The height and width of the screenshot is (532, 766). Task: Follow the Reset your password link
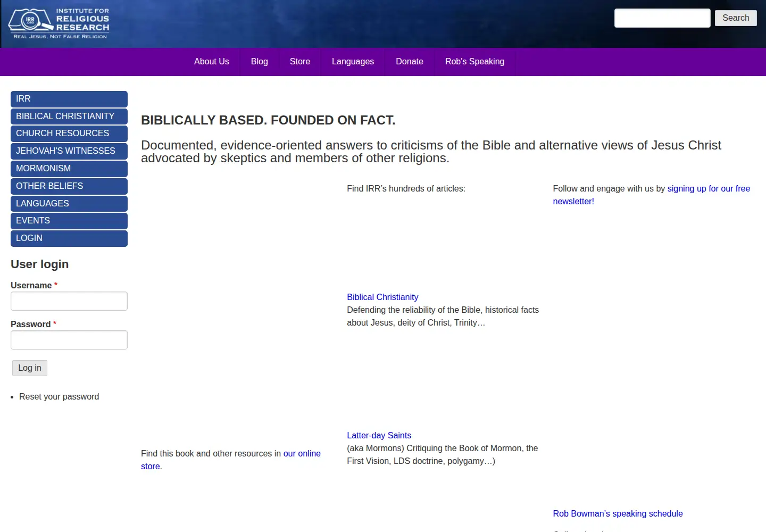click(x=59, y=397)
